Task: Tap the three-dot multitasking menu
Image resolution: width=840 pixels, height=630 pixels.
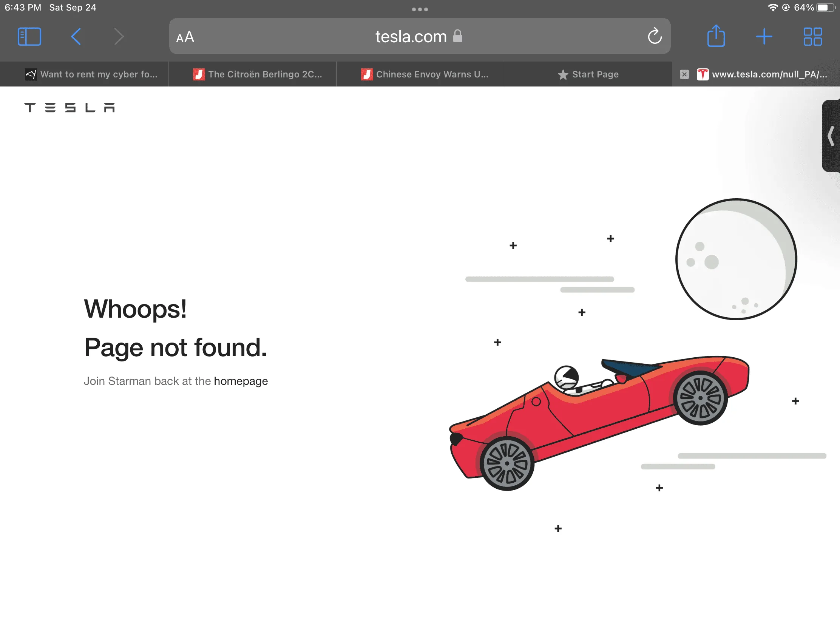Action: click(x=420, y=9)
